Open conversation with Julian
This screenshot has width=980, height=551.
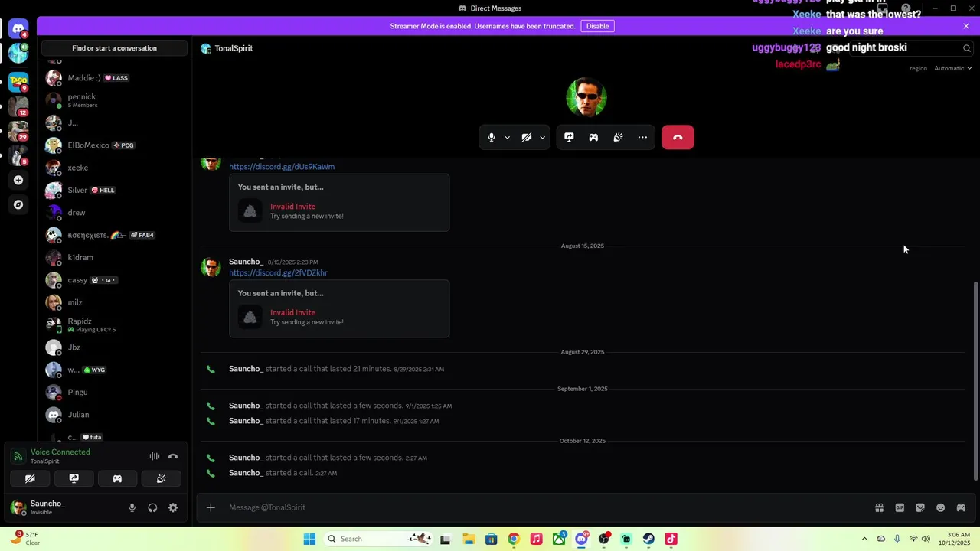pos(115,415)
